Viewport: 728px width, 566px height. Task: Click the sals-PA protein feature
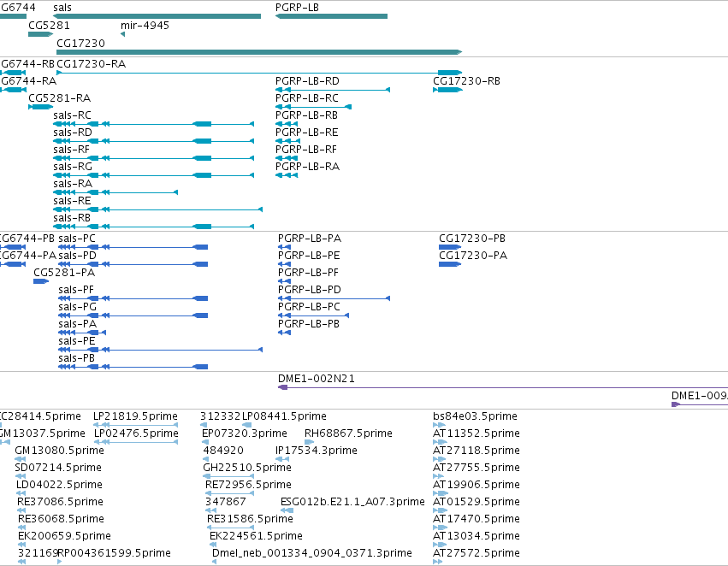coord(82,333)
